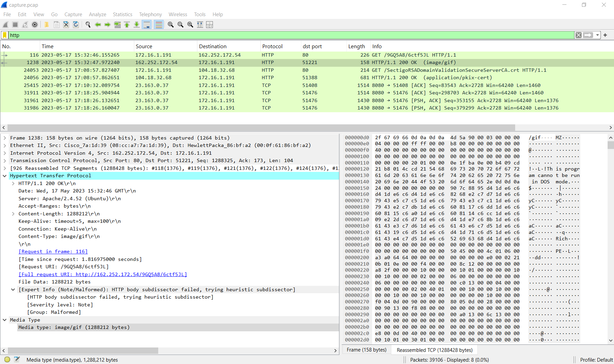Follow the Request in frame: 116 link
This screenshot has width=614, height=364.
point(53,251)
